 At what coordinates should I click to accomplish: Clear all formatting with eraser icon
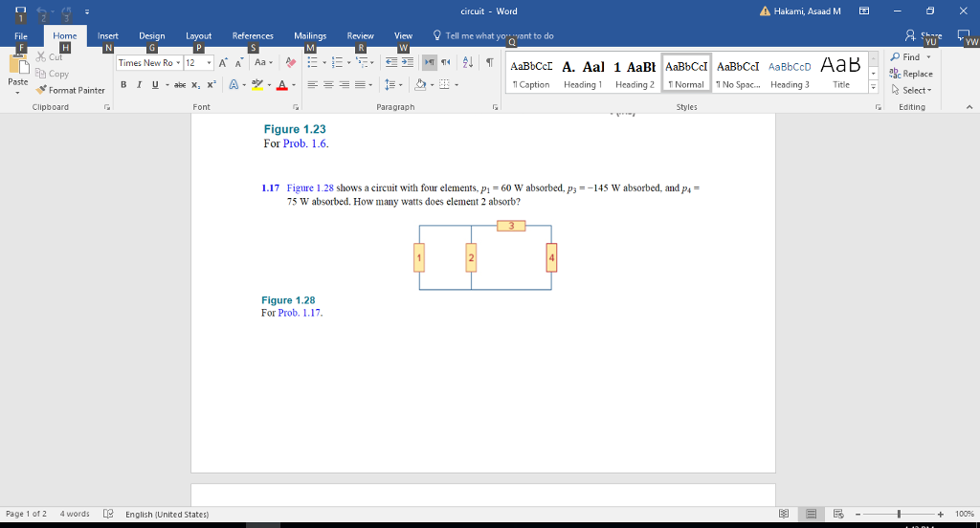[x=292, y=63]
